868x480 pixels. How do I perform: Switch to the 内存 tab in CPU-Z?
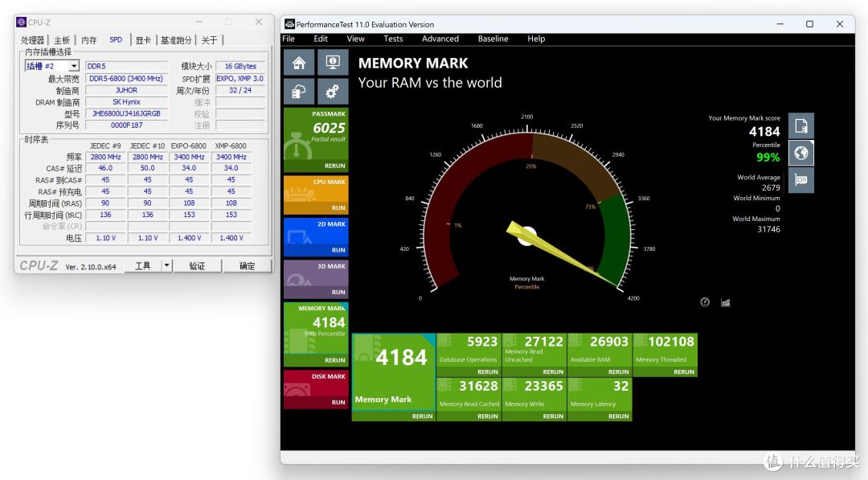[x=88, y=40]
